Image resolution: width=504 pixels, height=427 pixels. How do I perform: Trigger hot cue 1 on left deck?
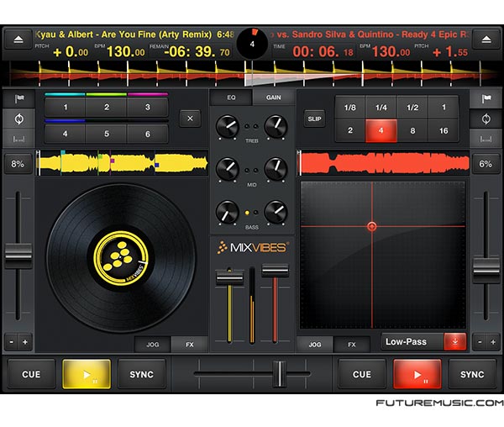[x=66, y=107]
